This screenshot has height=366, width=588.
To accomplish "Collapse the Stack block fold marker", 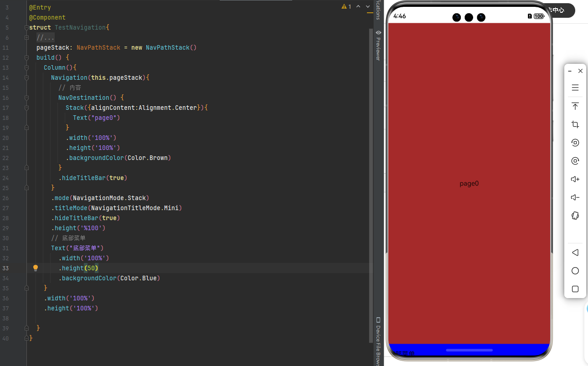I will click(x=26, y=108).
